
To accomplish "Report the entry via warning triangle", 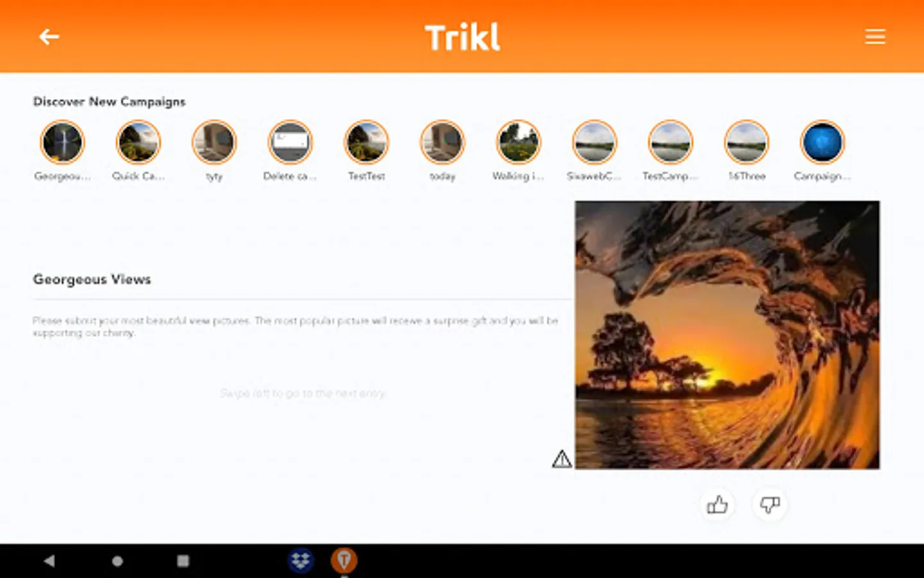I will coord(561,459).
